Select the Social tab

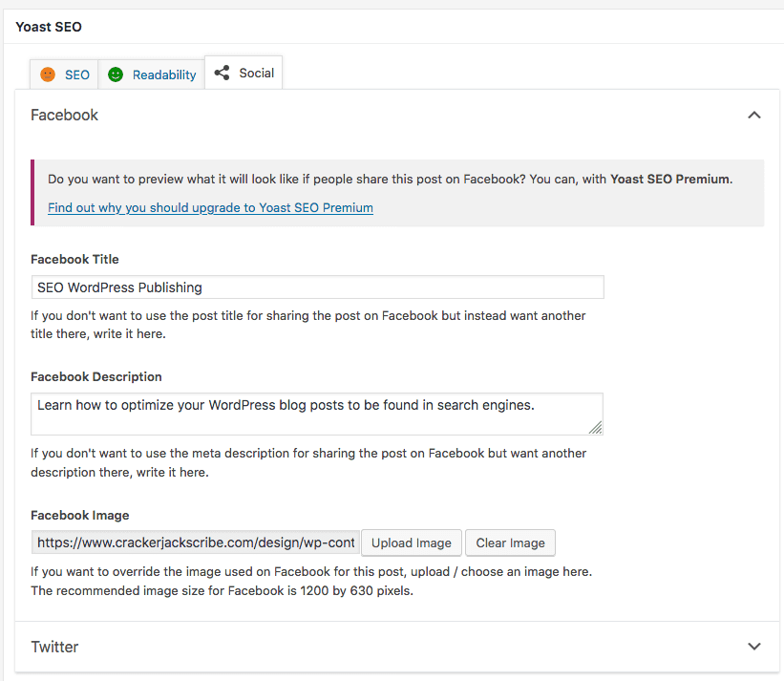pyautogui.click(x=244, y=73)
